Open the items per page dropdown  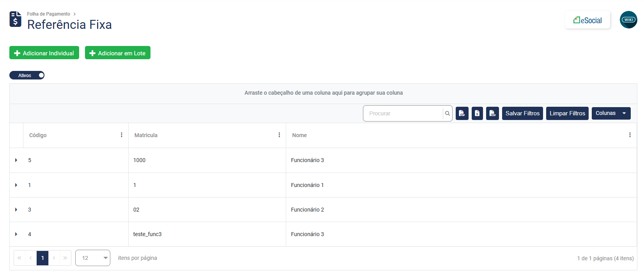93,258
